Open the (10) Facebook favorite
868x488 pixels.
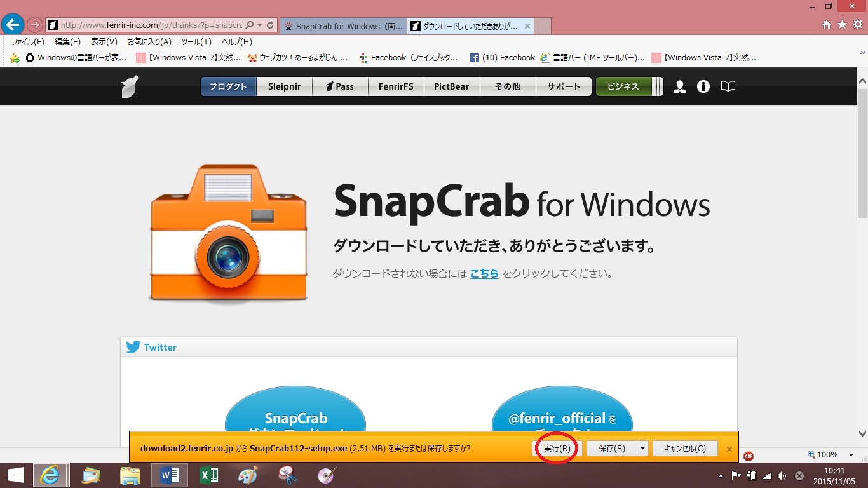503,58
